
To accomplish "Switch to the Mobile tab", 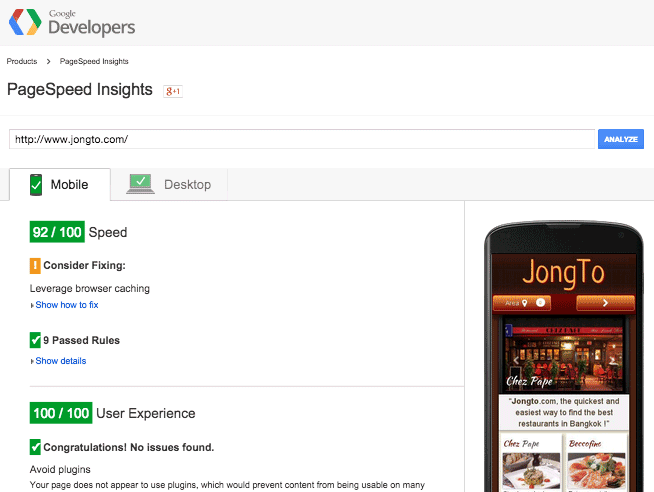I will (60, 185).
